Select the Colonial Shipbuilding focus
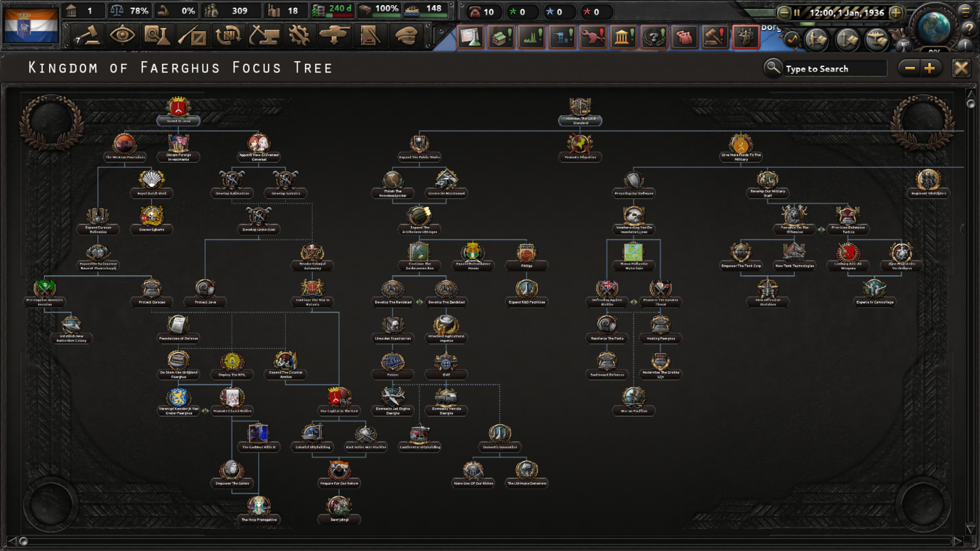 pyautogui.click(x=312, y=437)
